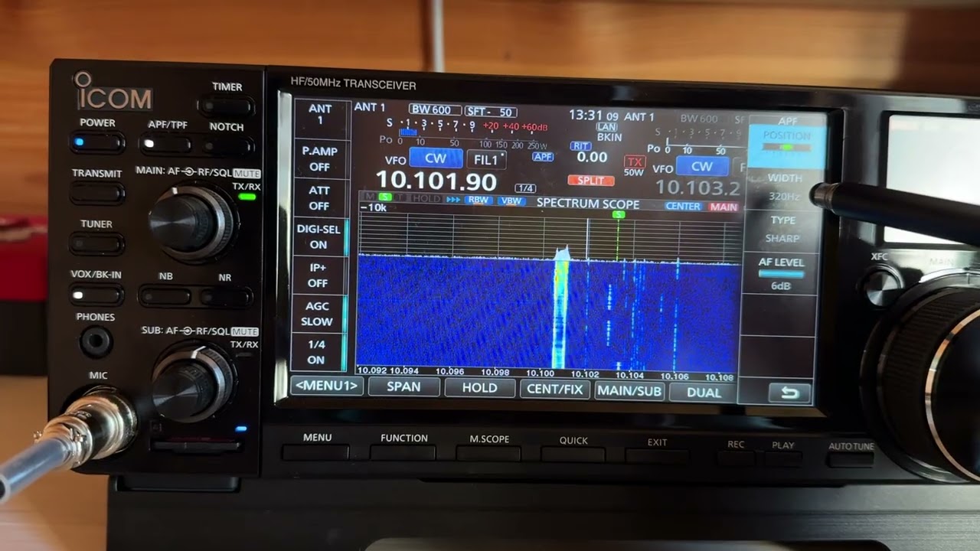
Task: Tap the HOLD scope button
Action: coord(479,388)
